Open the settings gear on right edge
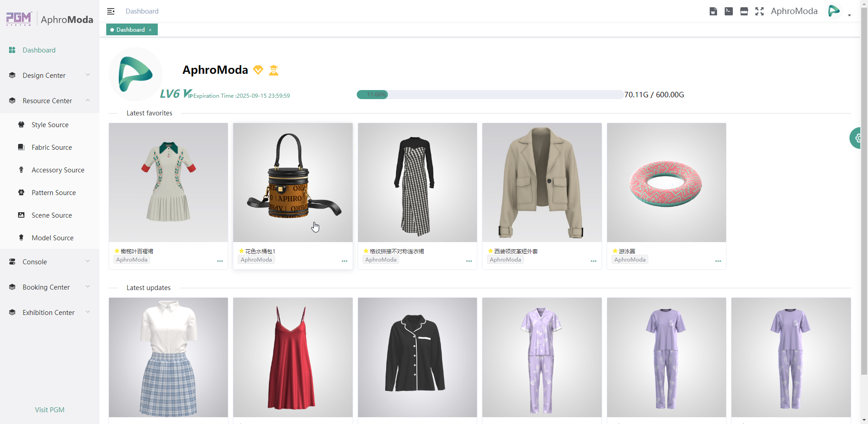 856,138
